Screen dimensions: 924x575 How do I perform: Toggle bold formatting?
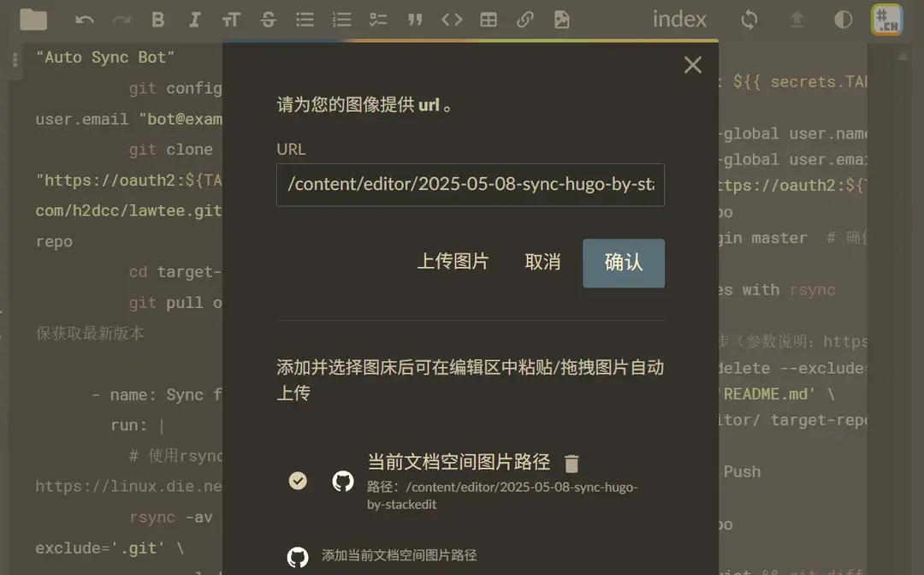coord(157,19)
